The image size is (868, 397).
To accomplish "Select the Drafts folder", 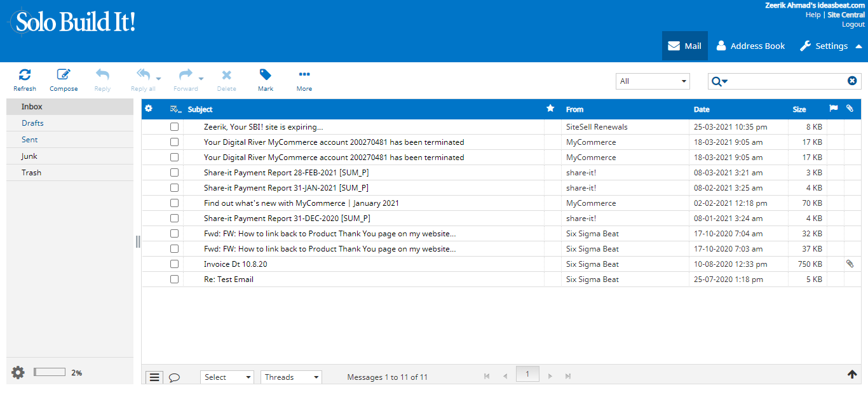I will [70, 123].
